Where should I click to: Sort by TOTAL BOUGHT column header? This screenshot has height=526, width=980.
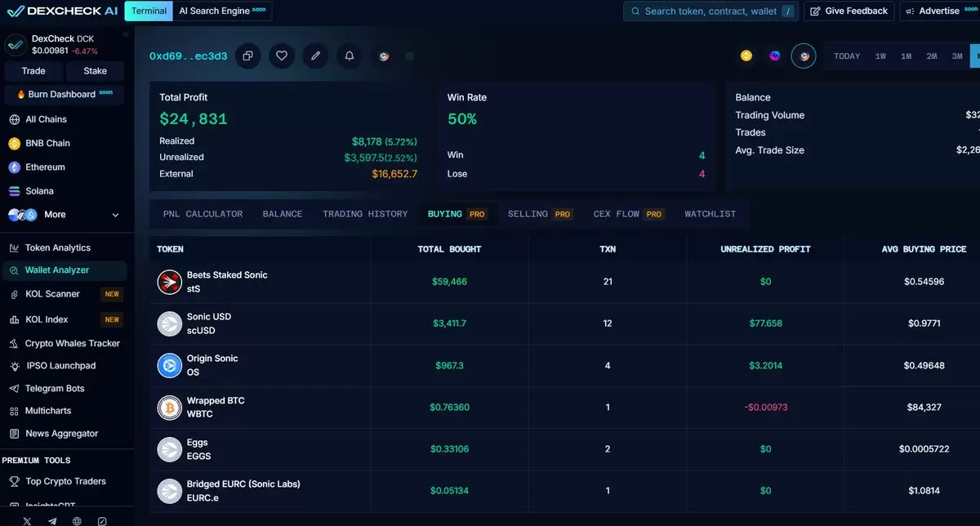coord(449,249)
